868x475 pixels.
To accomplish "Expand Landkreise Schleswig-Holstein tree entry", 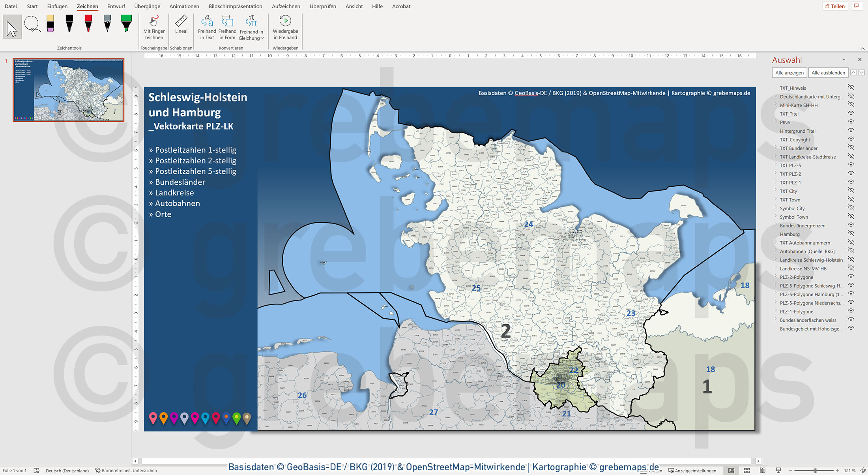I will 776,260.
